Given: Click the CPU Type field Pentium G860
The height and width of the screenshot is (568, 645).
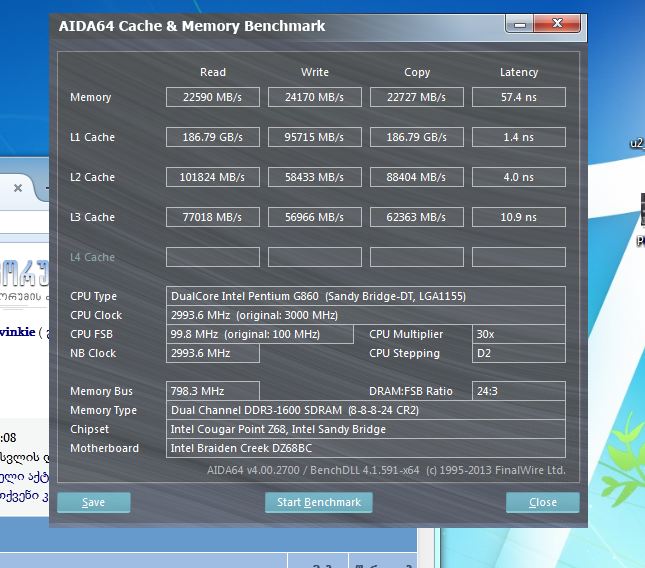Looking at the screenshot, I should [366, 296].
